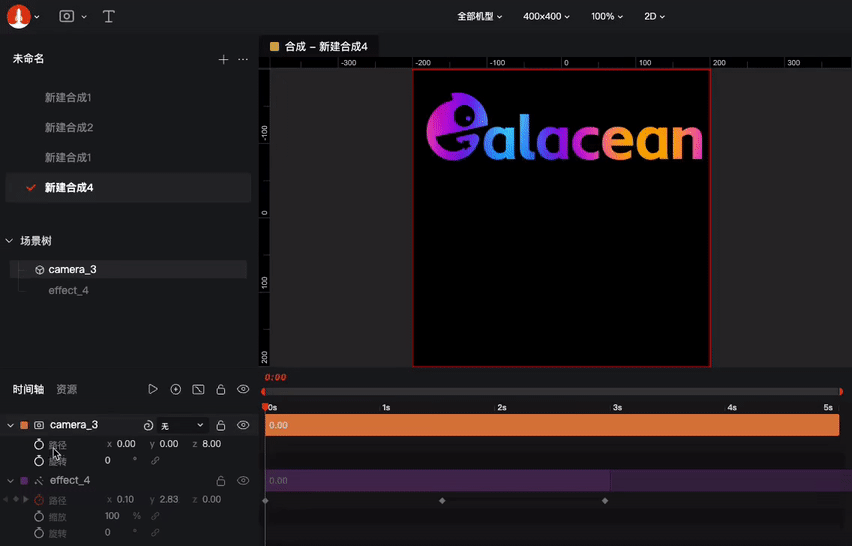
Task: Collapse the camera_3 timeline layer
Action: [10, 425]
